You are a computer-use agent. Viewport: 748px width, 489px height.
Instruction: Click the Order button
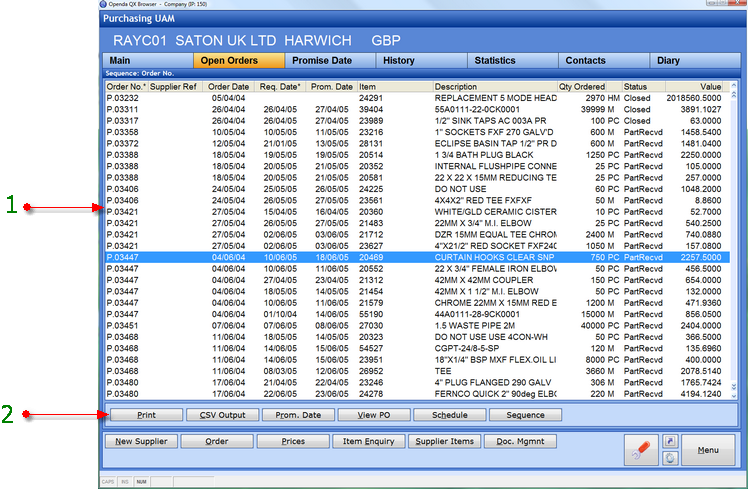click(217, 441)
